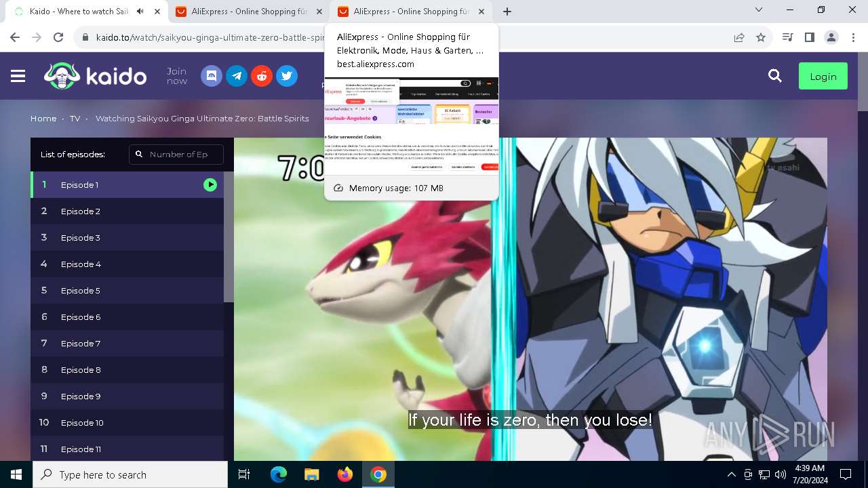Click the search magnifier icon in Kaido header
Screen dimensions: 868x488
775,76
